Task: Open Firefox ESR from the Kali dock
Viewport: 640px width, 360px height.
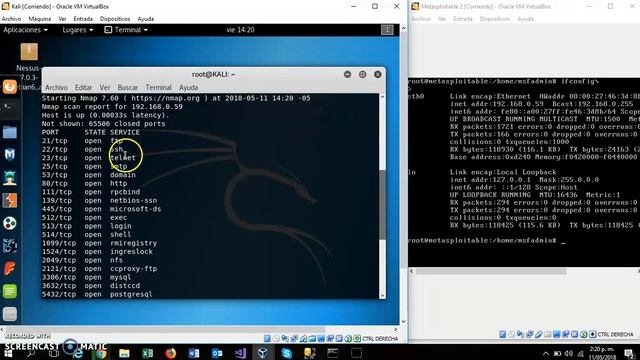Action: 10,87
